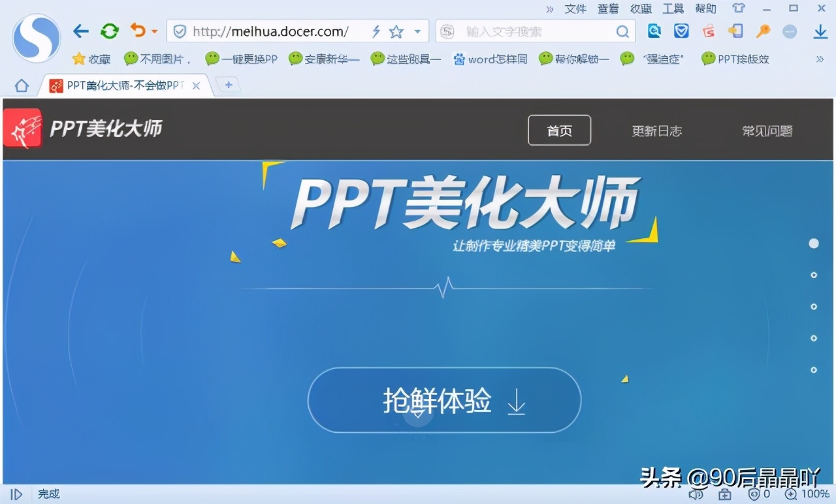This screenshot has width=836, height=504.
Task: Toggle the sidebar icon in status bar
Action: click(17, 494)
